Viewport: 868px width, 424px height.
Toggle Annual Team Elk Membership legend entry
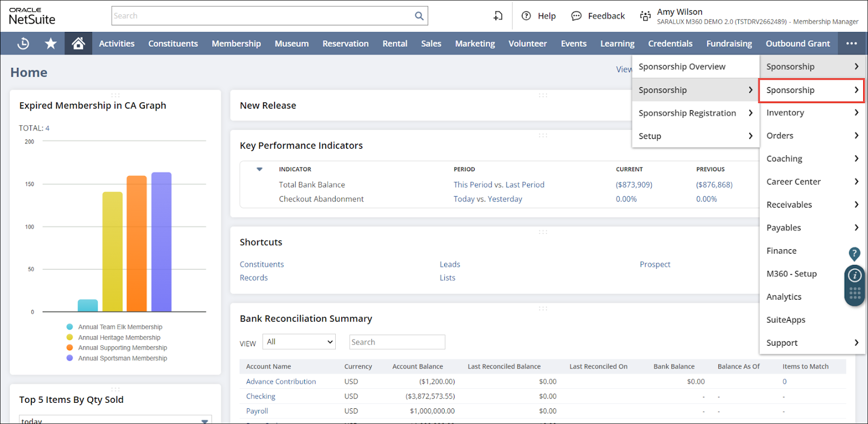[x=120, y=327]
